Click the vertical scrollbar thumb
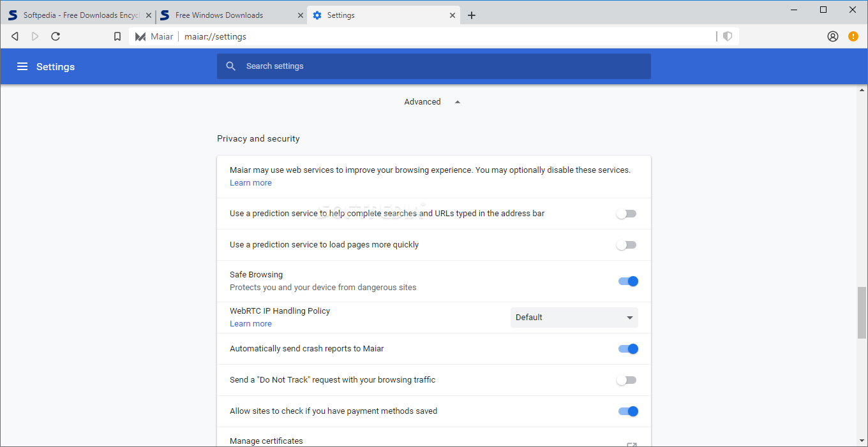Image resolution: width=868 pixels, height=447 pixels. click(x=862, y=312)
